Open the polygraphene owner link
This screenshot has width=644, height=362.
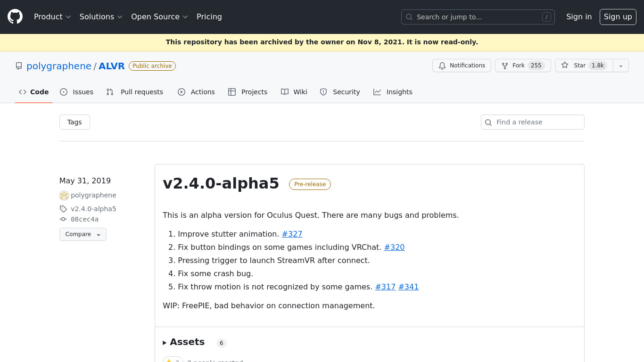tap(59, 66)
